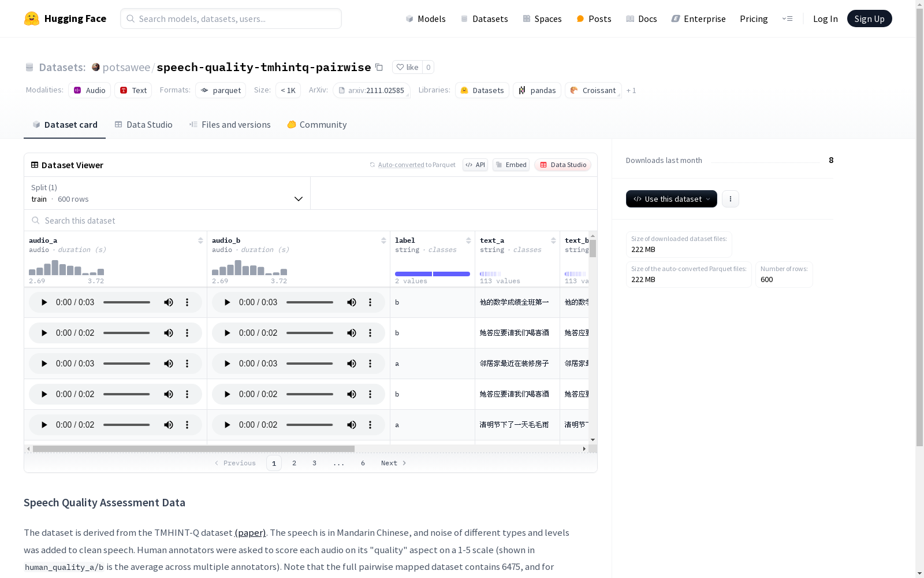The width and height of the screenshot is (924, 578).
Task: Play audio_a in the first row
Action: tap(44, 302)
